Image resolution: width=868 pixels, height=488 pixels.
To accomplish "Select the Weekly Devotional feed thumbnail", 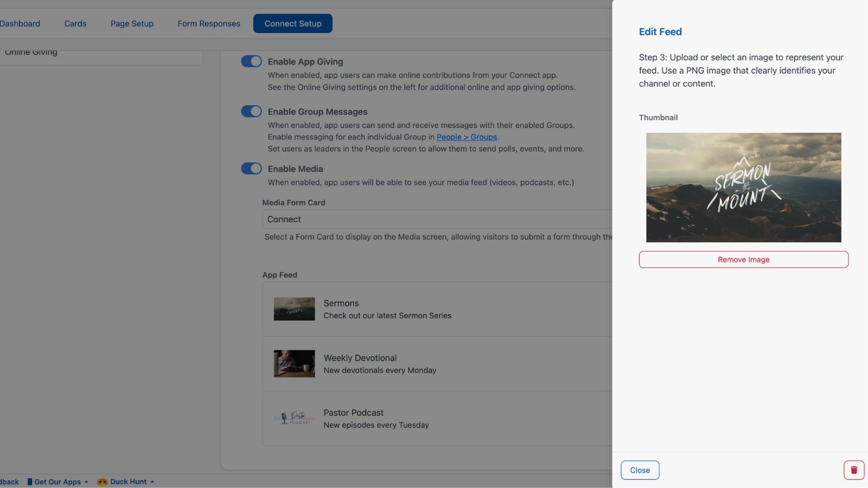I will click(x=294, y=363).
